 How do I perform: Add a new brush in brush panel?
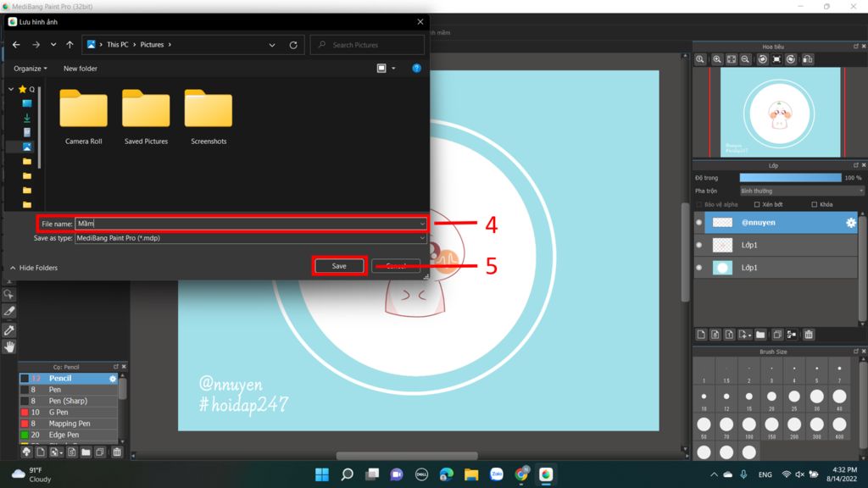(41, 452)
